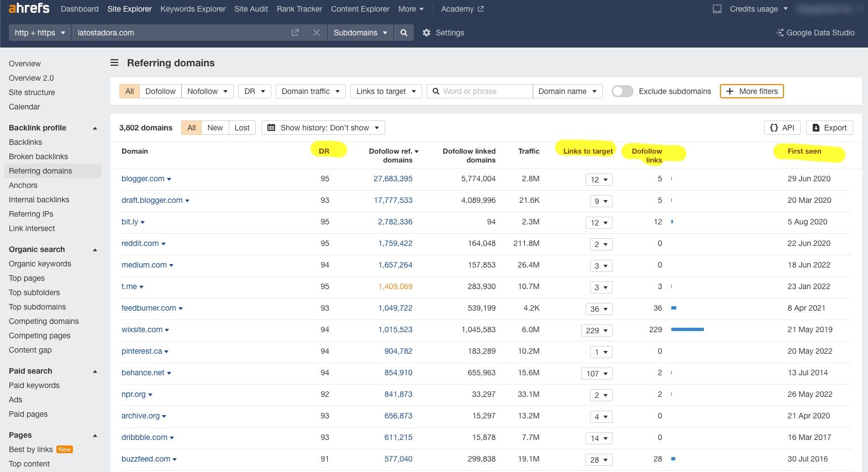Click the API button

tap(782, 128)
